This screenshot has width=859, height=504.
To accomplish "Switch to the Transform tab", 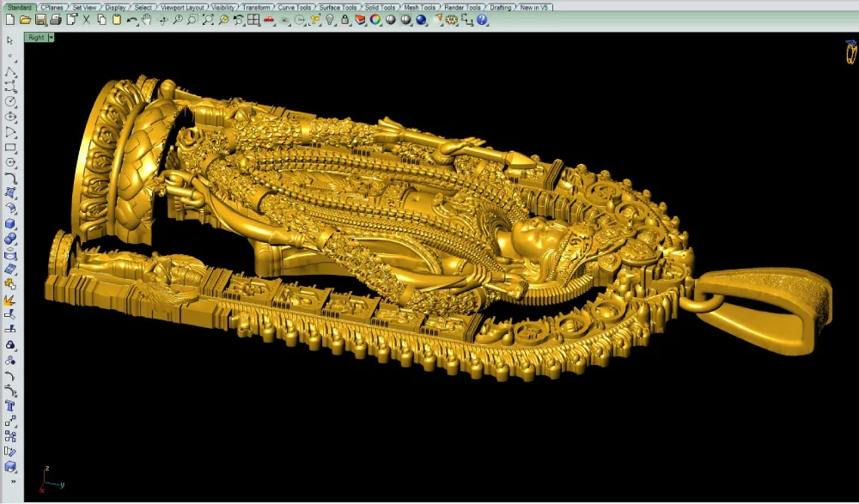I will pos(256,7).
